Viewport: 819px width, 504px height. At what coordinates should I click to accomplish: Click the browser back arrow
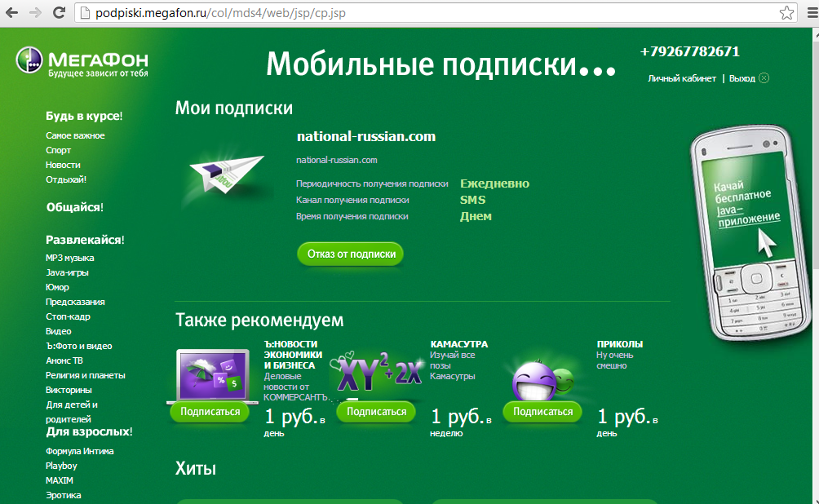click(12, 13)
